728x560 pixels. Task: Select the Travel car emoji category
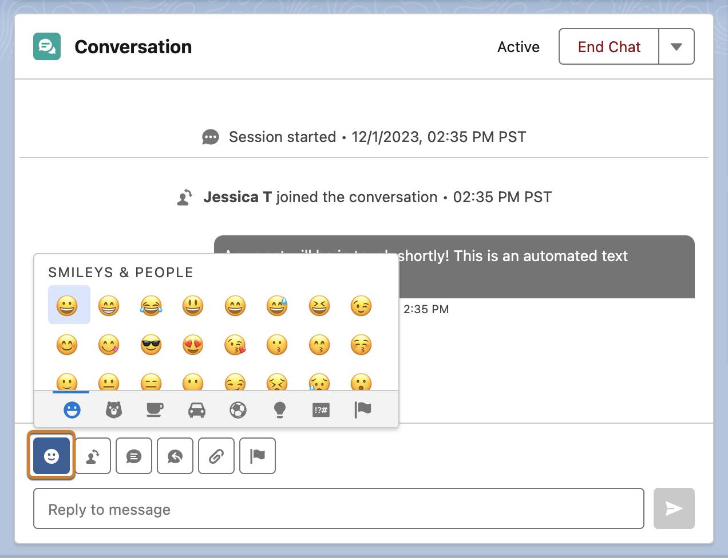coord(196,409)
